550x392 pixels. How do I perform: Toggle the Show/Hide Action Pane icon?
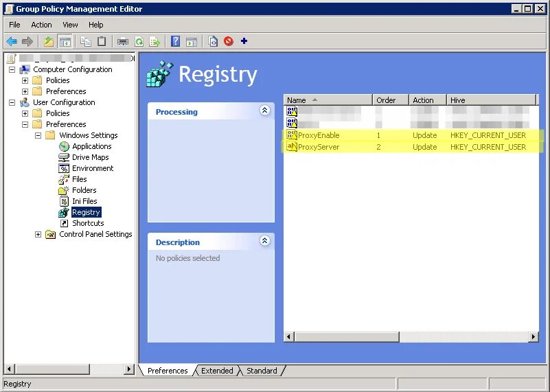192,42
